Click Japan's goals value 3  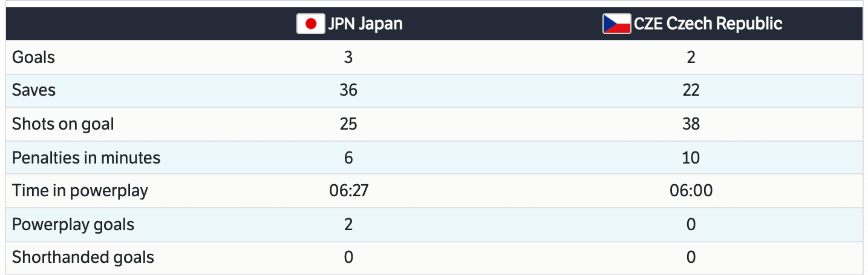coord(348,58)
